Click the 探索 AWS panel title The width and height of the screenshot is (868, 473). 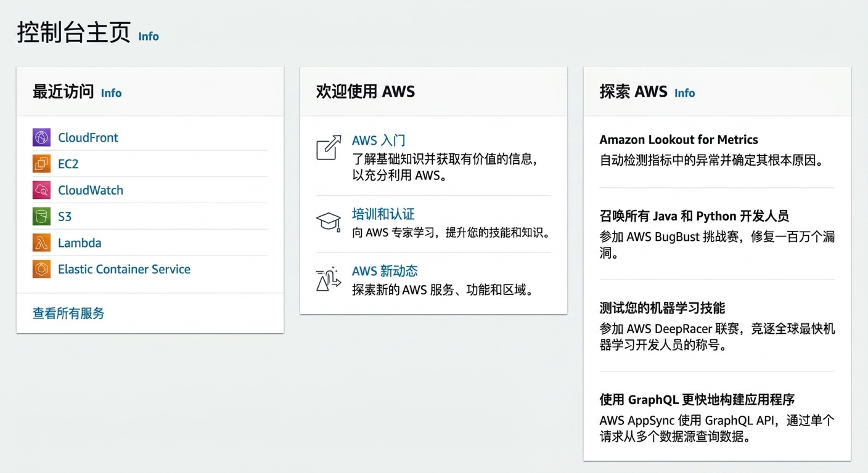point(633,92)
